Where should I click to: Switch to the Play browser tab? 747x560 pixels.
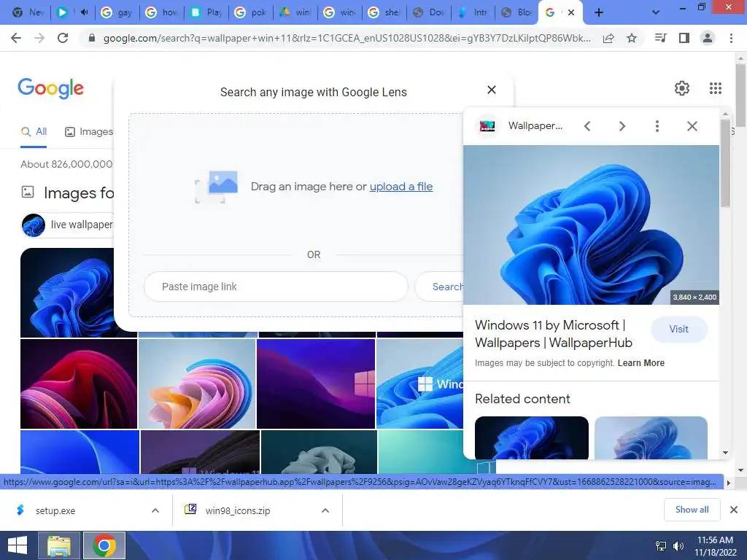pos(206,13)
